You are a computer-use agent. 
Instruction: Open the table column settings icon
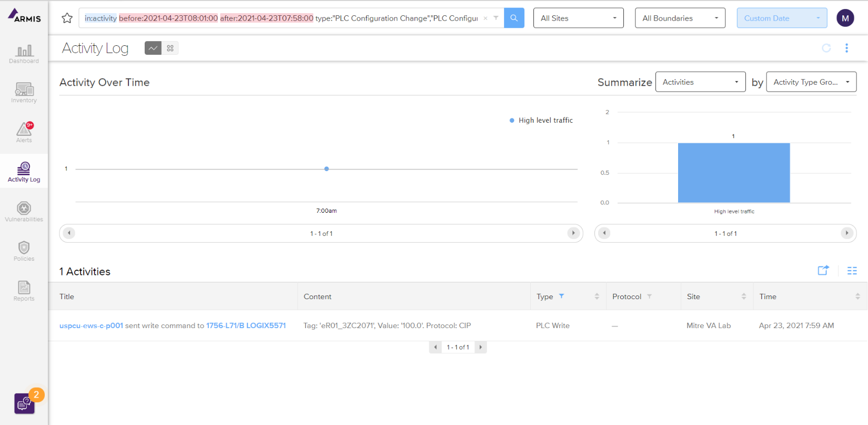point(852,271)
